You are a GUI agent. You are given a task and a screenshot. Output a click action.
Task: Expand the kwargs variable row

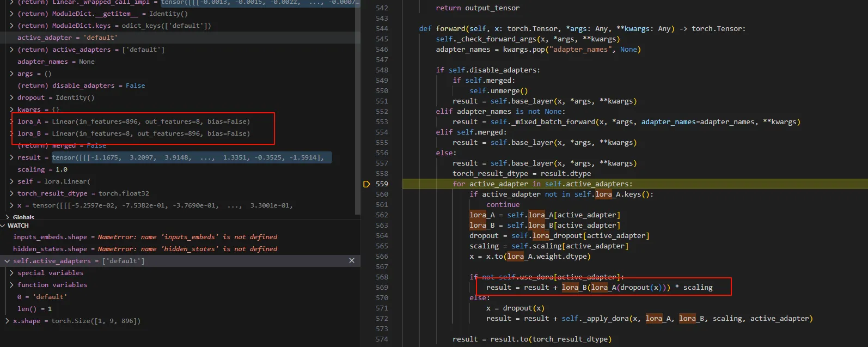tap(12, 109)
